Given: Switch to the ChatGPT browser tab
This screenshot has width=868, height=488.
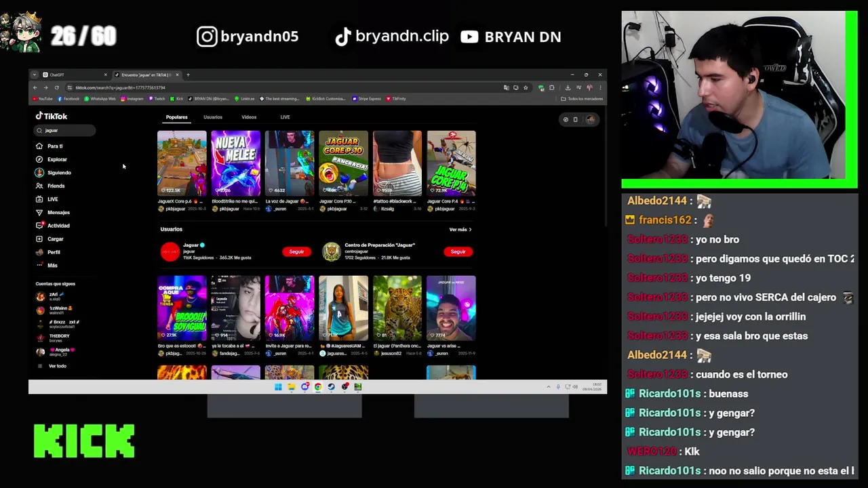Looking at the screenshot, I should click(73, 75).
